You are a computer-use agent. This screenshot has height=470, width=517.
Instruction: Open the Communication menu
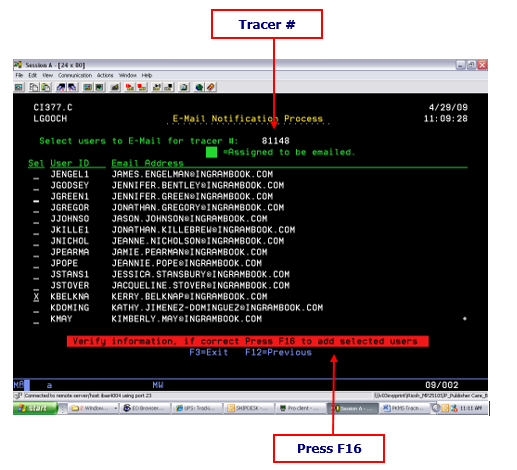coord(75,75)
